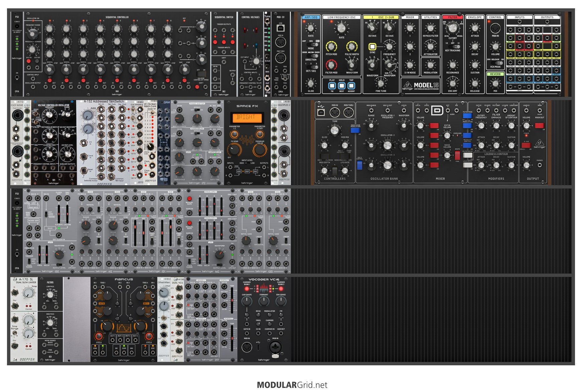The image size is (585, 392).
Task: Click the REVERB MIX knob on Model 15
Action: [x=495, y=83]
